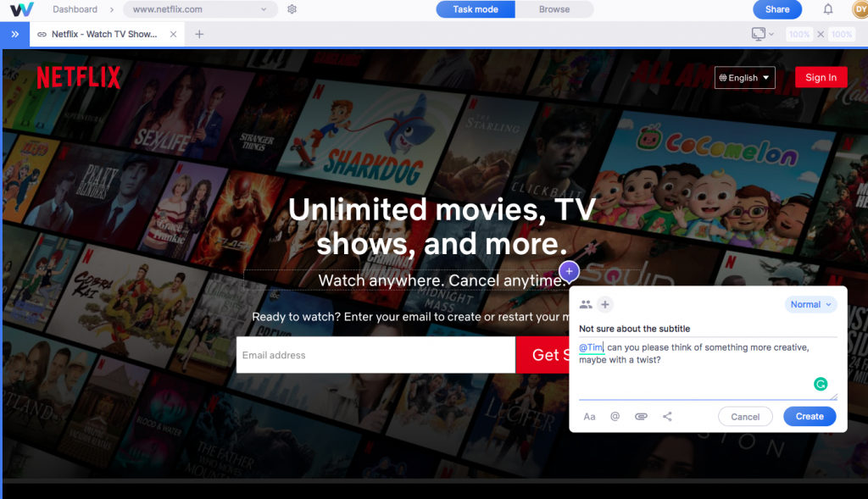
Task: Add an assignee with plus icon
Action: (x=605, y=304)
